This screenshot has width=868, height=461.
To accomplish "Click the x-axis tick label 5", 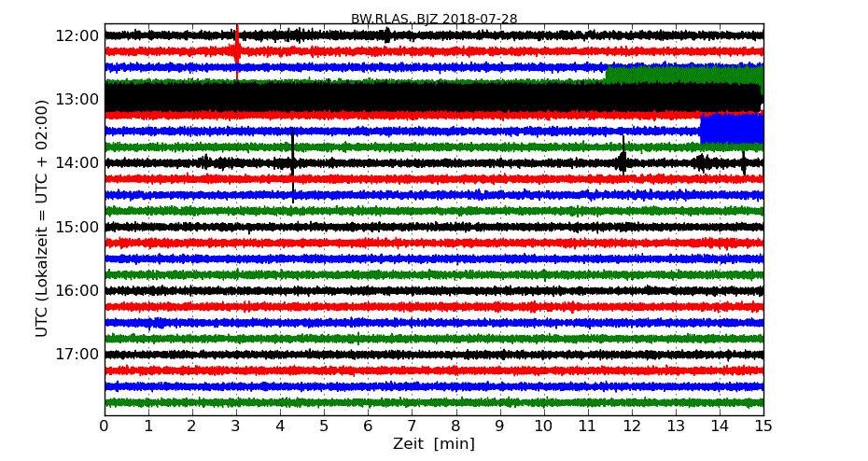I will coord(324,427).
